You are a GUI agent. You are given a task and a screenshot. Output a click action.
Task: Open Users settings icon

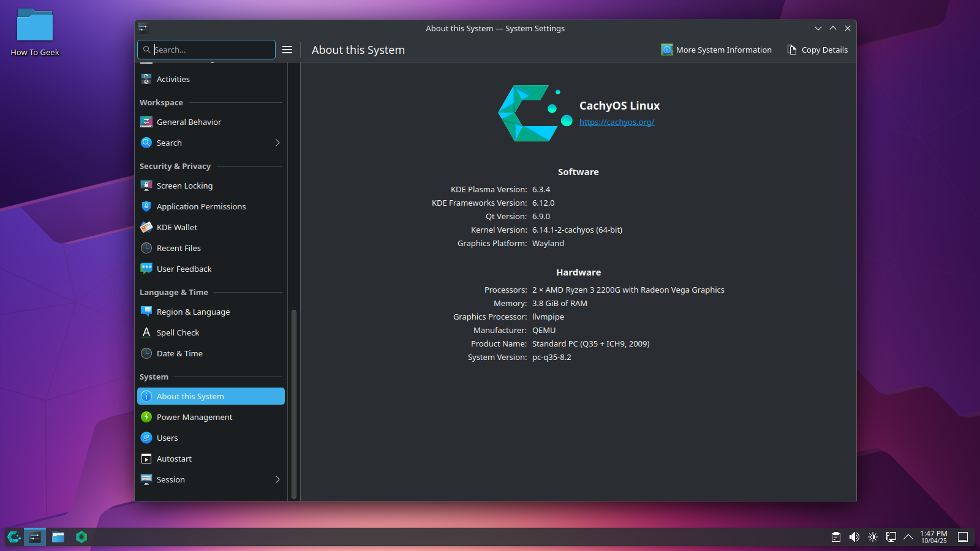coord(146,438)
